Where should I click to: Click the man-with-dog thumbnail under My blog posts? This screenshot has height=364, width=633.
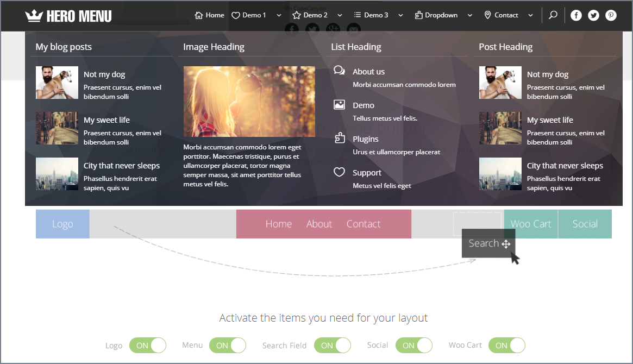[57, 83]
